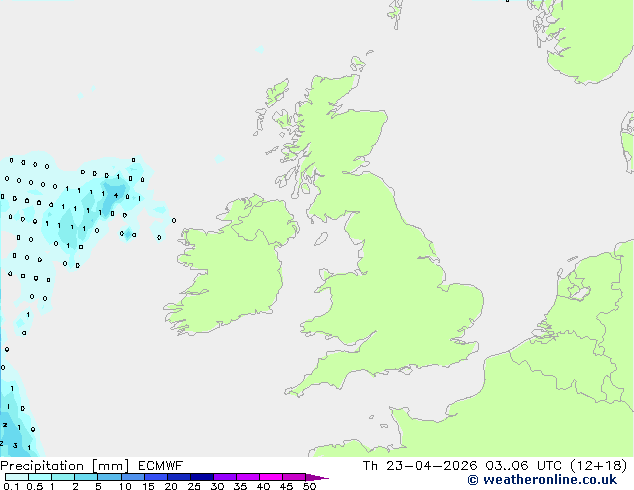Click the '4' precipitation value over the Atlantic
This screenshot has height=490, width=634.
click(x=116, y=196)
